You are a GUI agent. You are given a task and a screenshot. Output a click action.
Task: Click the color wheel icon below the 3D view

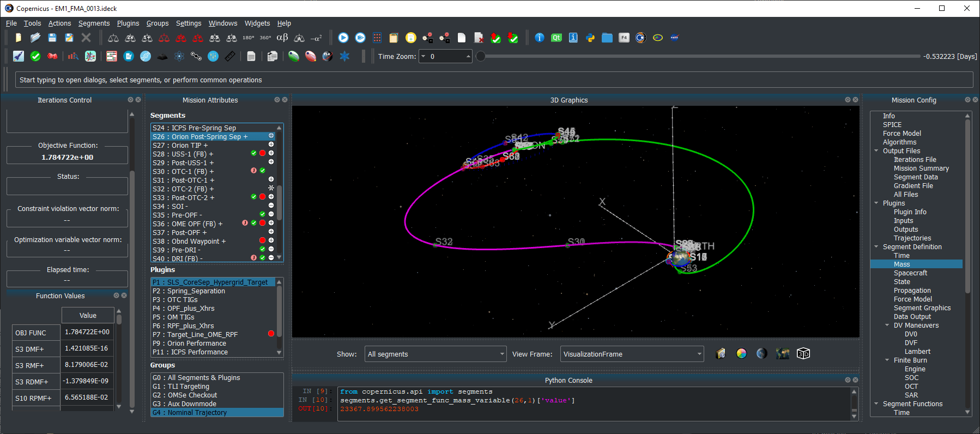[x=741, y=354]
